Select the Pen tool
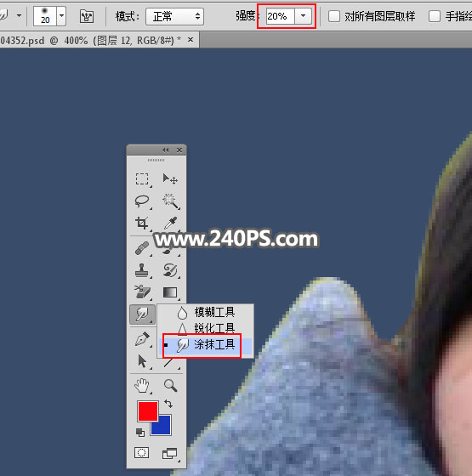The height and width of the screenshot is (476, 472). (142, 338)
